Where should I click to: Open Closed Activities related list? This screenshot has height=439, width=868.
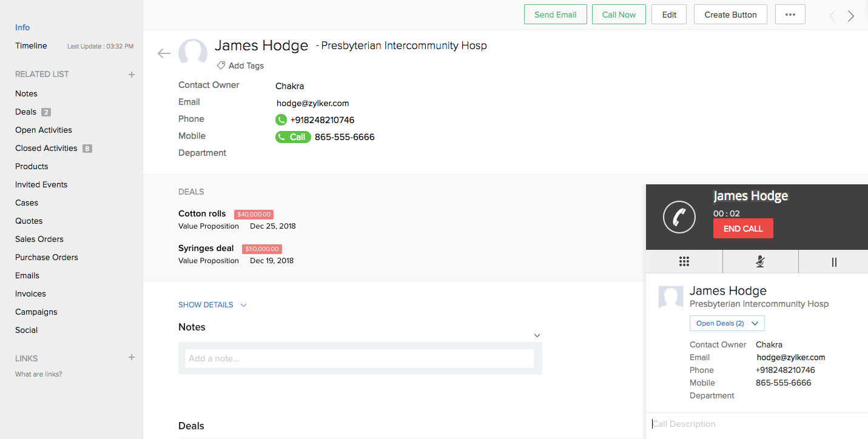click(46, 148)
